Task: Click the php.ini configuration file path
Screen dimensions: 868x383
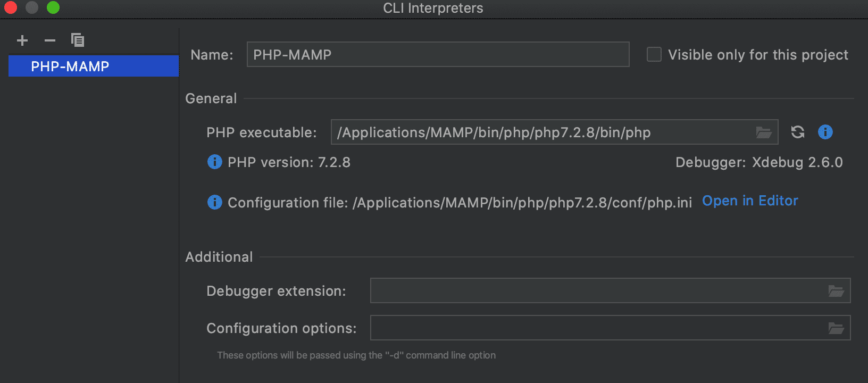Action: pyautogui.click(x=522, y=203)
